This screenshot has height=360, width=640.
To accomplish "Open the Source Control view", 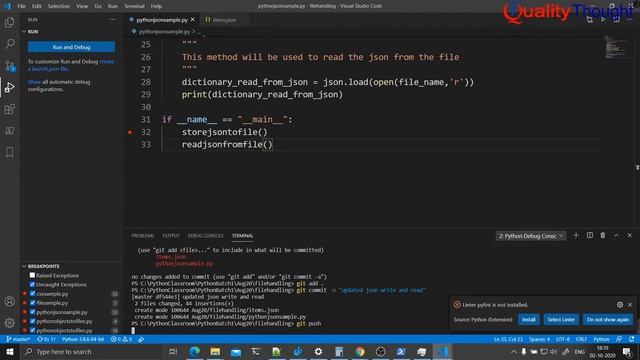I will [x=9, y=65].
